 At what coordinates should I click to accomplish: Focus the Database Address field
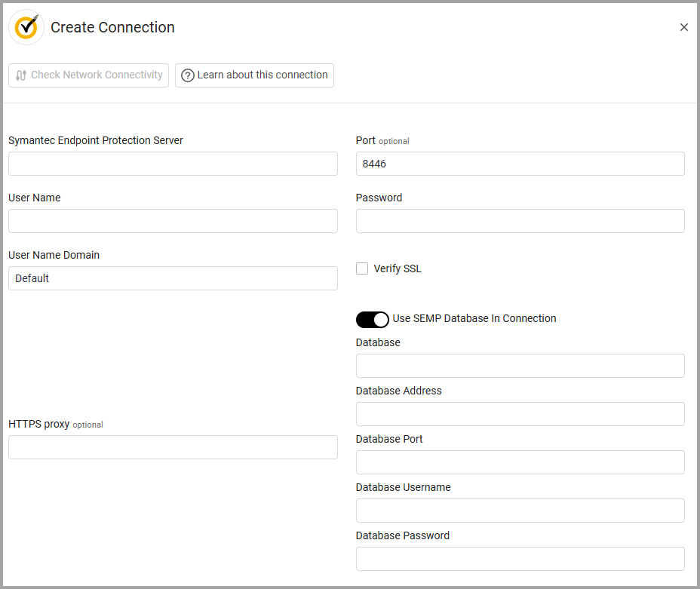520,414
